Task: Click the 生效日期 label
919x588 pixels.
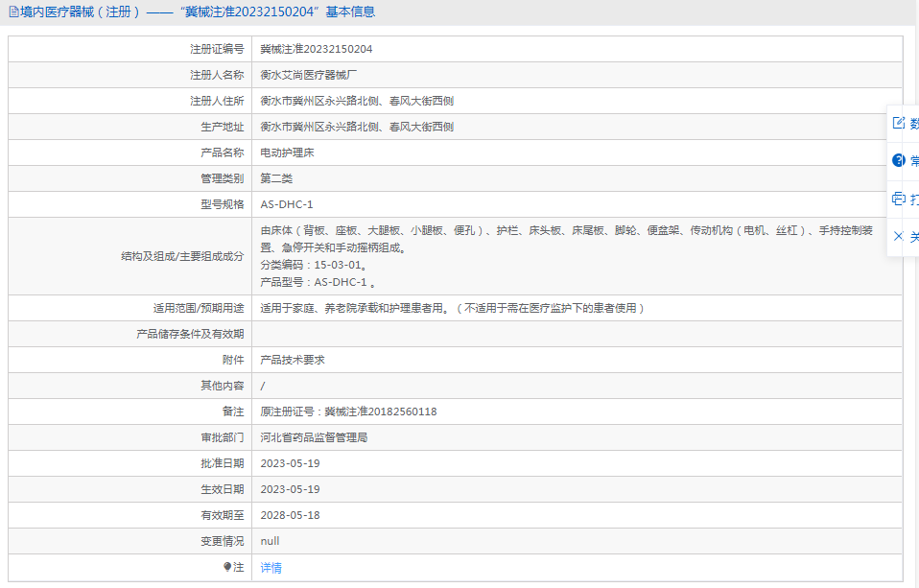Action: (223, 489)
